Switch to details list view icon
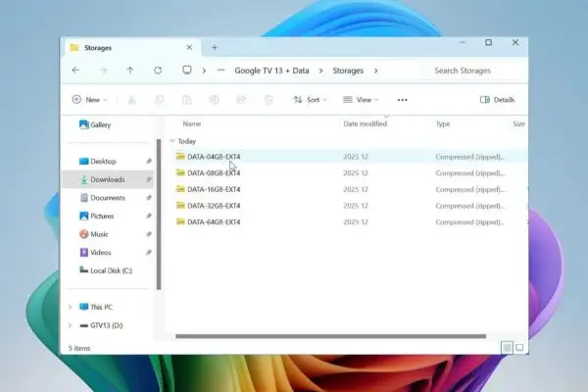This screenshot has height=392, width=588. tap(507, 347)
